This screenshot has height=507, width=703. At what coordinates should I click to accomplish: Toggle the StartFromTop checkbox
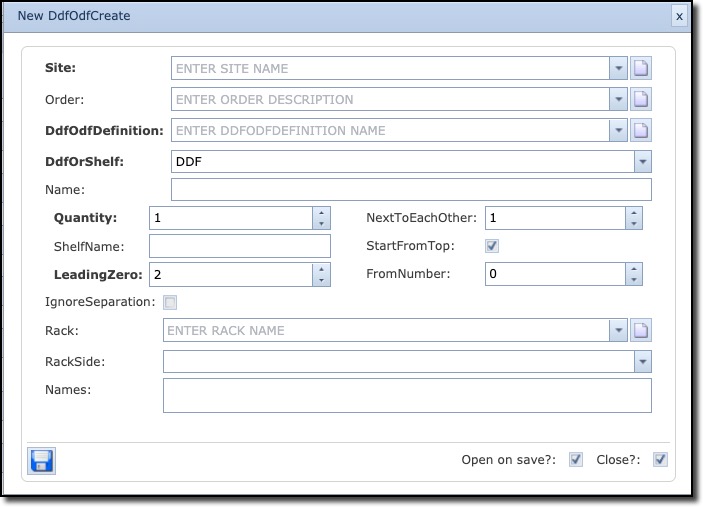coord(492,246)
